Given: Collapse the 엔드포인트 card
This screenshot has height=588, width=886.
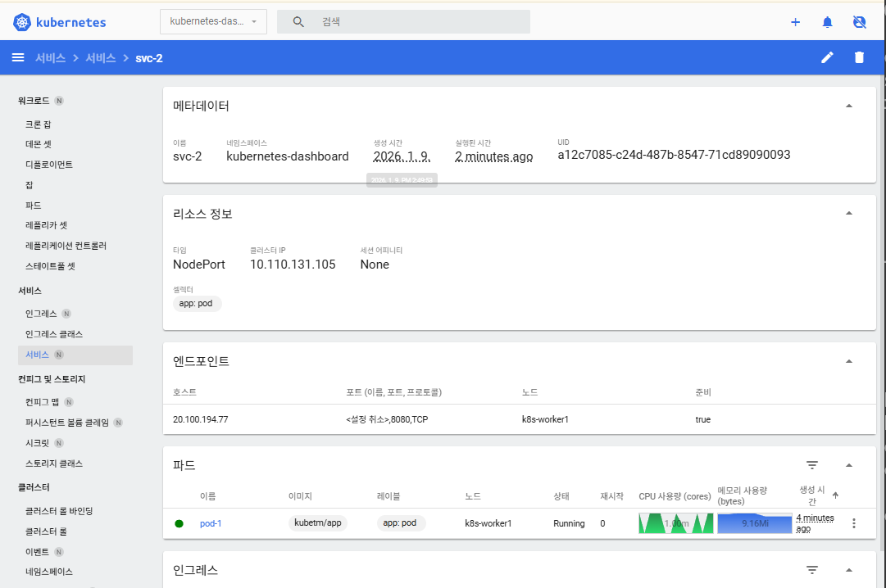Looking at the screenshot, I should coord(848,361).
